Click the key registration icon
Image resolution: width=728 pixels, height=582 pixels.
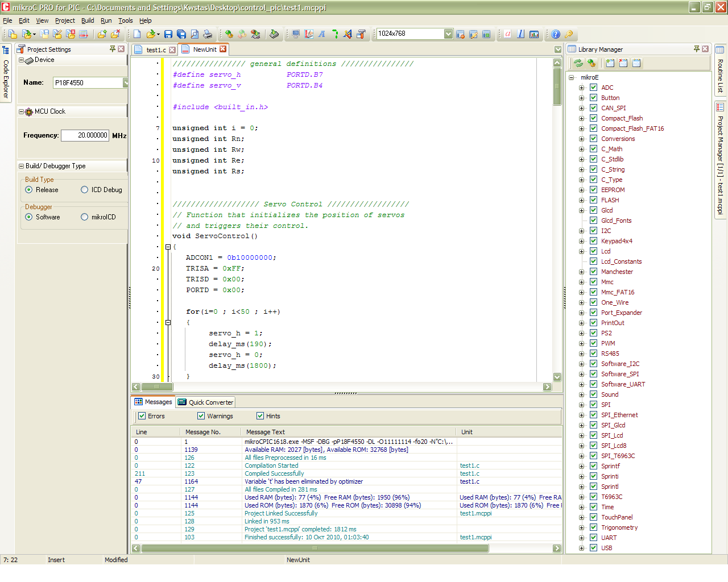(569, 34)
